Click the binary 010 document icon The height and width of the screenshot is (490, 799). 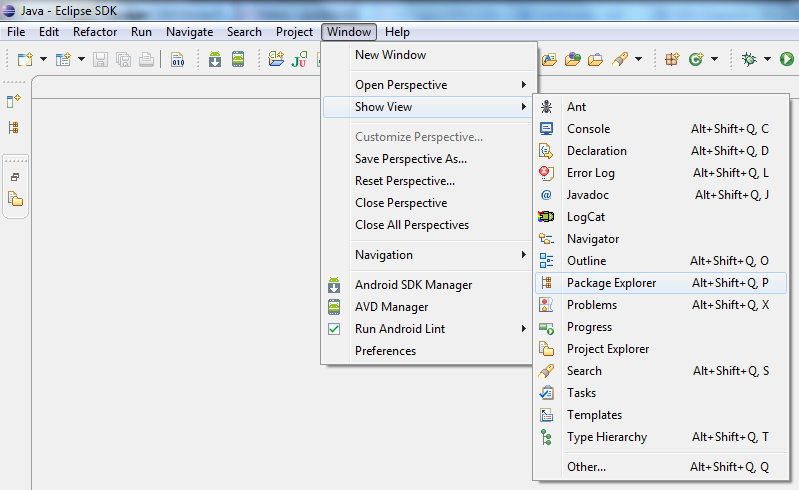[x=177, y=60]
